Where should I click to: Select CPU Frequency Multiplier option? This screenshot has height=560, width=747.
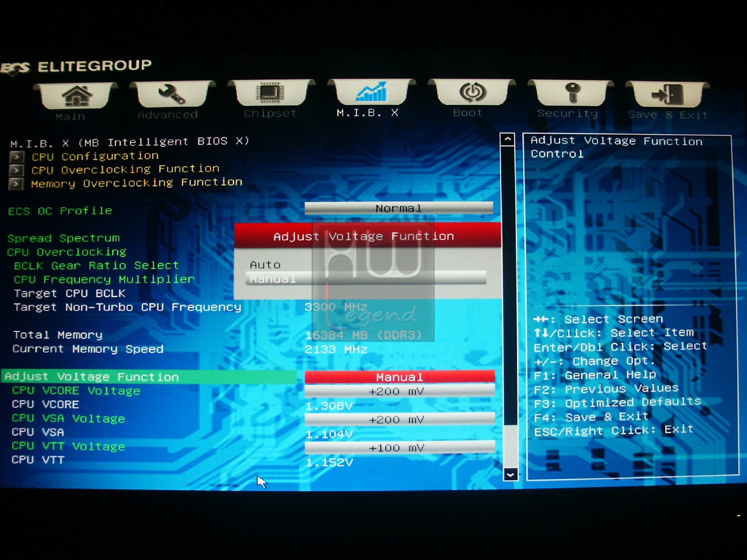tap(104, 279)
